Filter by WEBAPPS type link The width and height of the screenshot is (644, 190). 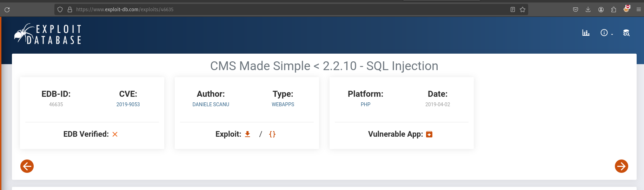click(283, 104)
